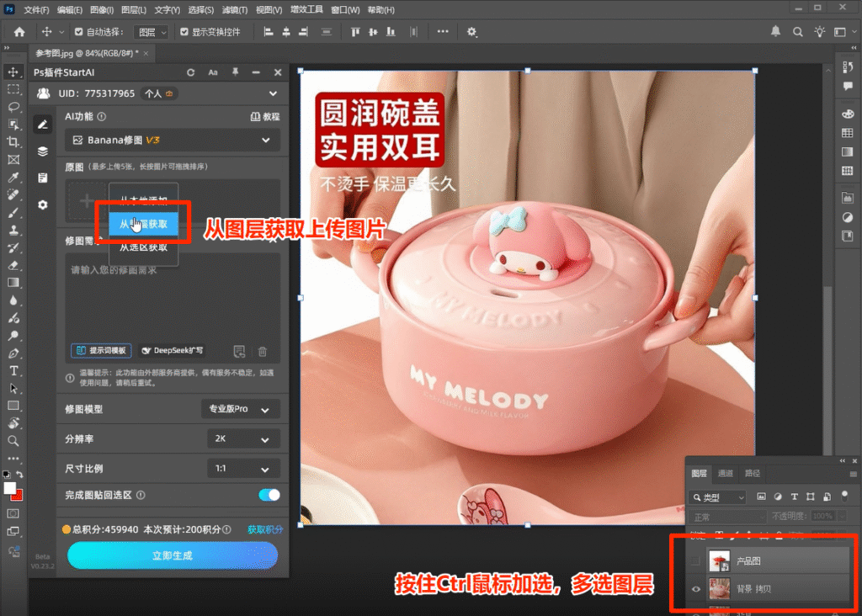Screen dimensions: 862x616
Task: Click the opacity 100% field
Action: (x=823, y=516)
